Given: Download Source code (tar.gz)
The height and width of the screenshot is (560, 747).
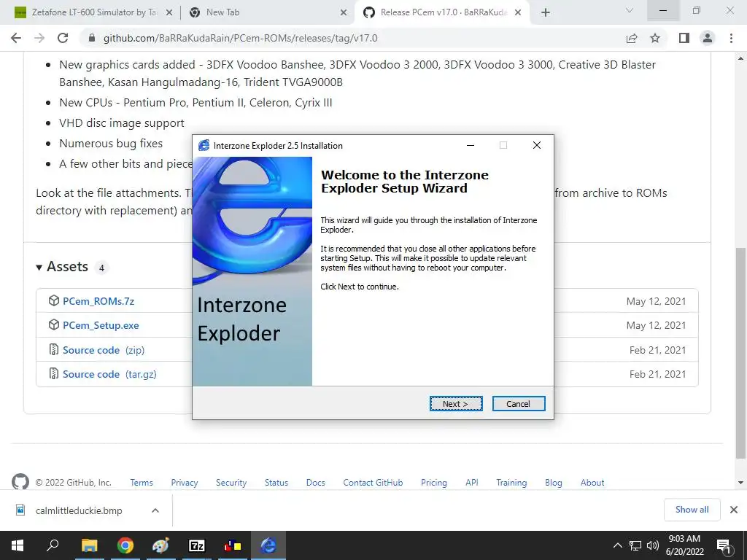Looking at the screenshot, I should 109,374.
